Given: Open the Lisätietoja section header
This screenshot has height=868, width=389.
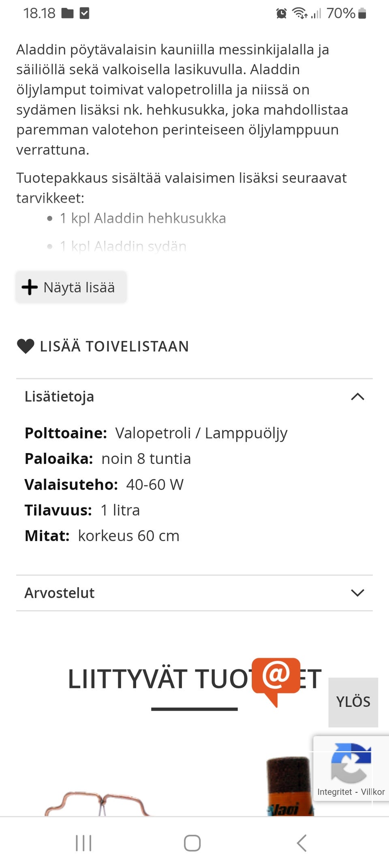Looking at the screenshot, I should 59,396.
